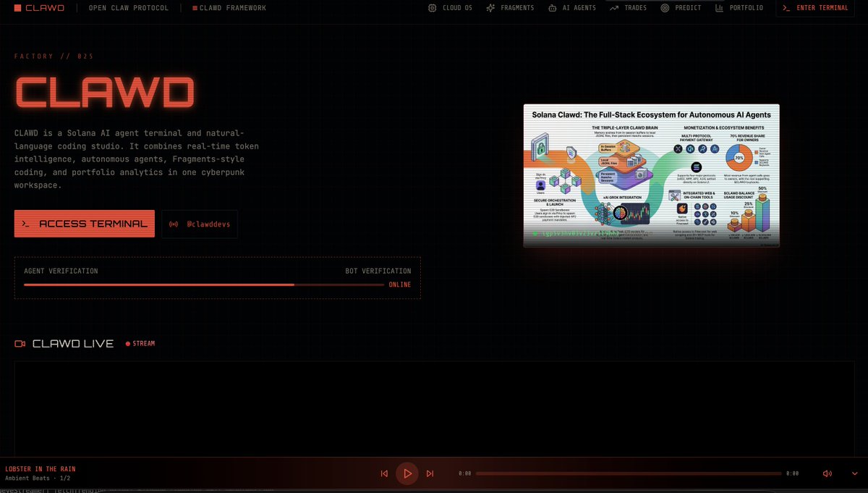Click the camera icon beside CLAWD LIVE
868x493 pixels.
tap(20, 344)
